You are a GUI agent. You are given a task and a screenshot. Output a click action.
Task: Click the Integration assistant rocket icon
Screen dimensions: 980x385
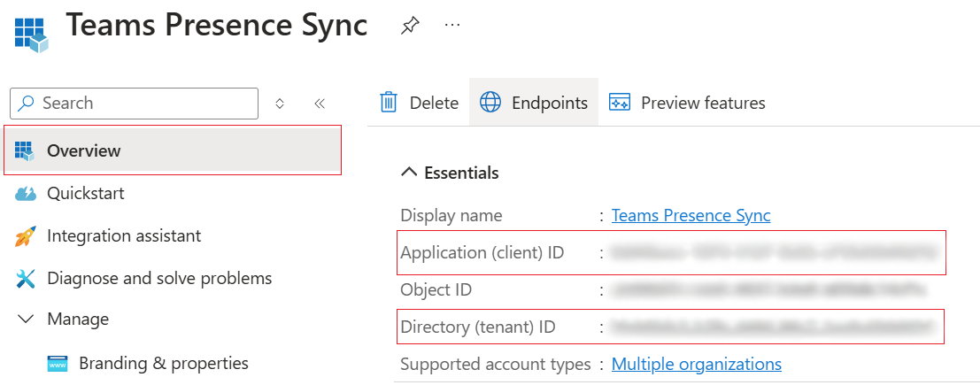pyautogui.click(x=26, y=236)
